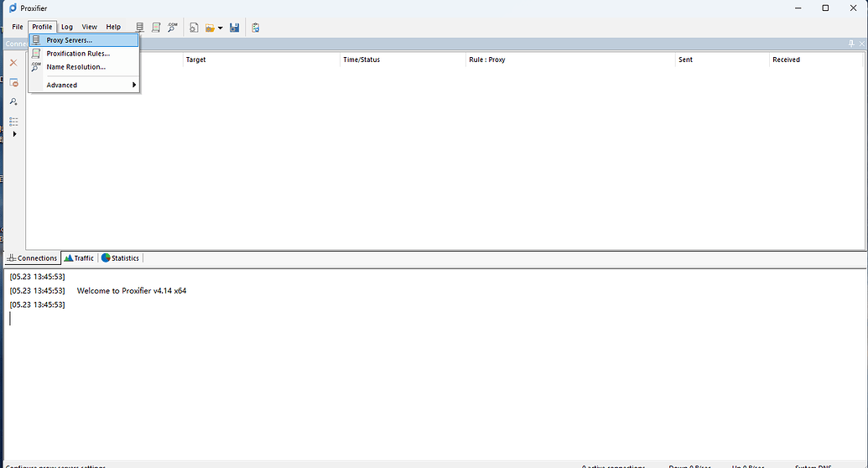Viewport: 868px width, 468px height.
Task: Click the magnifier search sidebar icon
Action: tap(14, 102)
